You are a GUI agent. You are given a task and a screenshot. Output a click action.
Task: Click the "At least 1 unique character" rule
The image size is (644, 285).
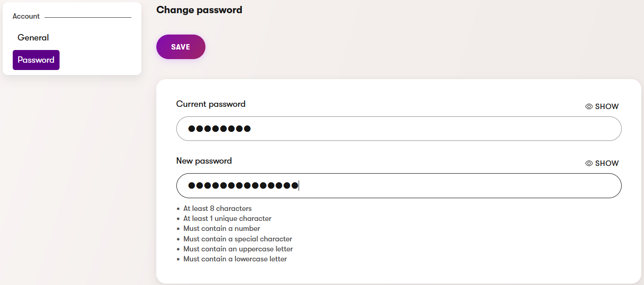[227, 219]
